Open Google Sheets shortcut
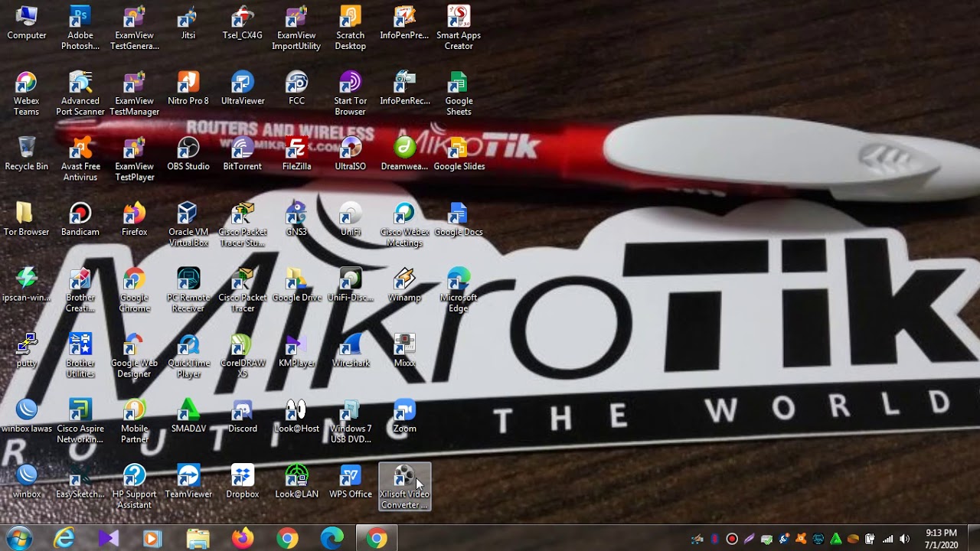This screenshot has width=980, height=551. pyautogui.click(x=459, y=93)
